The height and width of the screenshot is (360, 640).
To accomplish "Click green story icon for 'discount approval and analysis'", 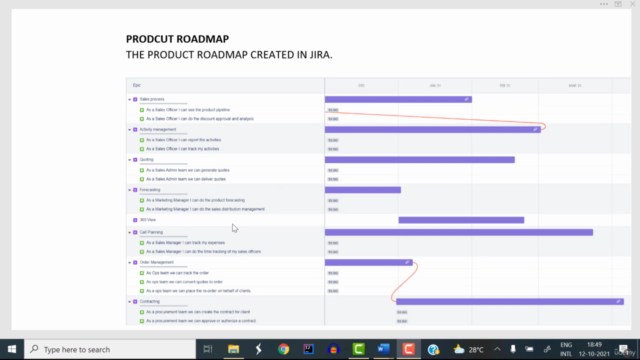I will pyautogui.click(x=142, y=119).
